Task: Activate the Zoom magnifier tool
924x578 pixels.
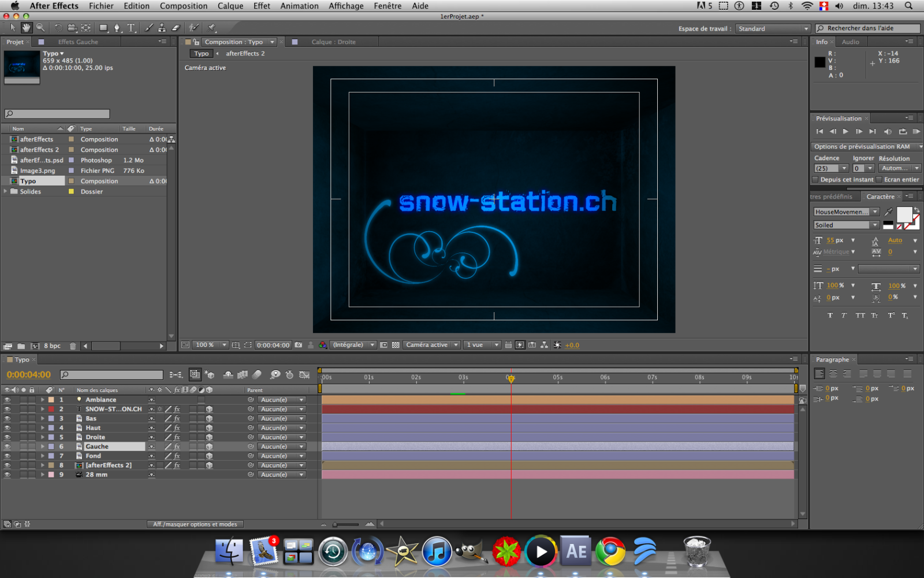Action: pyautogui.click(x=40, y=28)
